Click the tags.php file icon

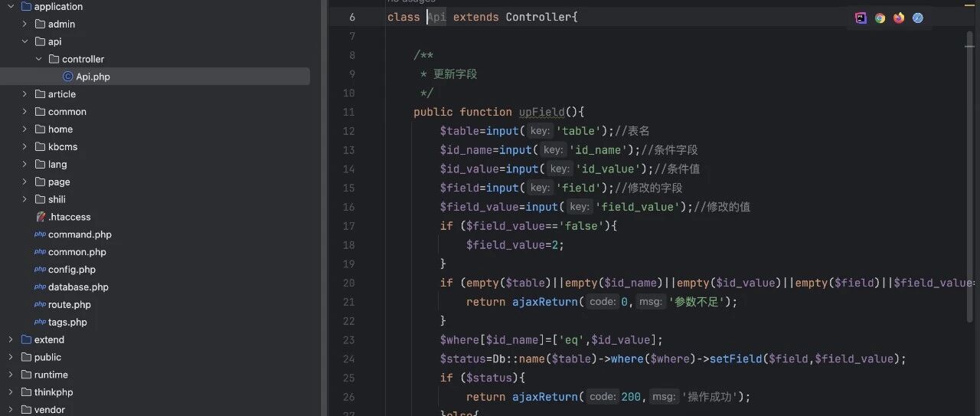point(41,323)
